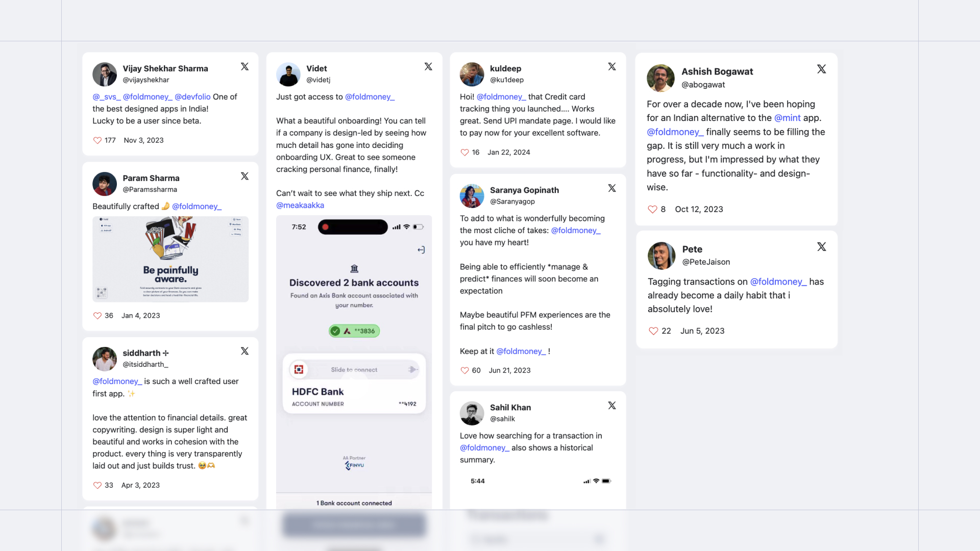Image resolution: width=980 pixels, height=551 pixels.
Task: Open the @meakaakka mention link
Action: click(300, 206)
